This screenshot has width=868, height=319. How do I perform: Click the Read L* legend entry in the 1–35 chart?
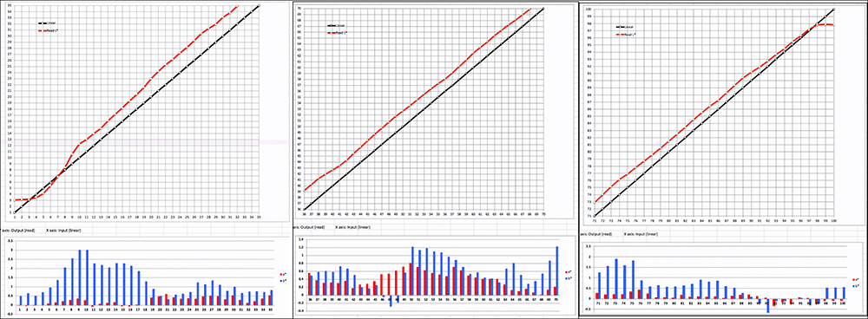click(x=48, y=30)
